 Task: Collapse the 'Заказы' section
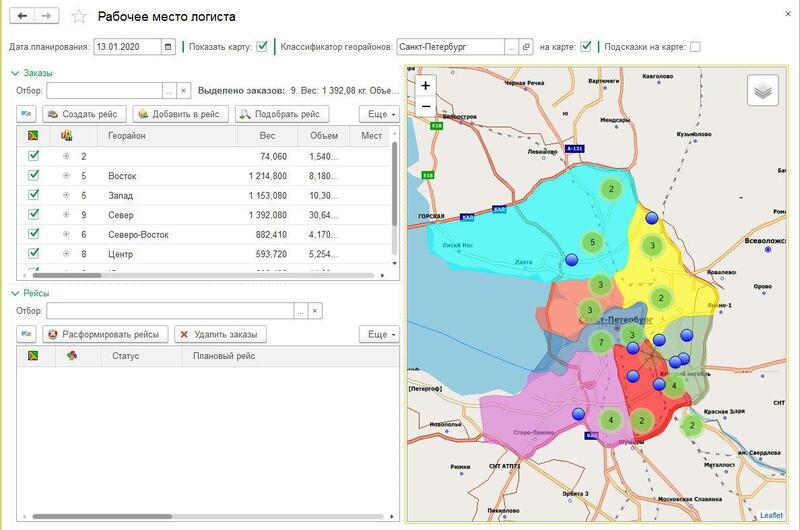pos(15,72)
